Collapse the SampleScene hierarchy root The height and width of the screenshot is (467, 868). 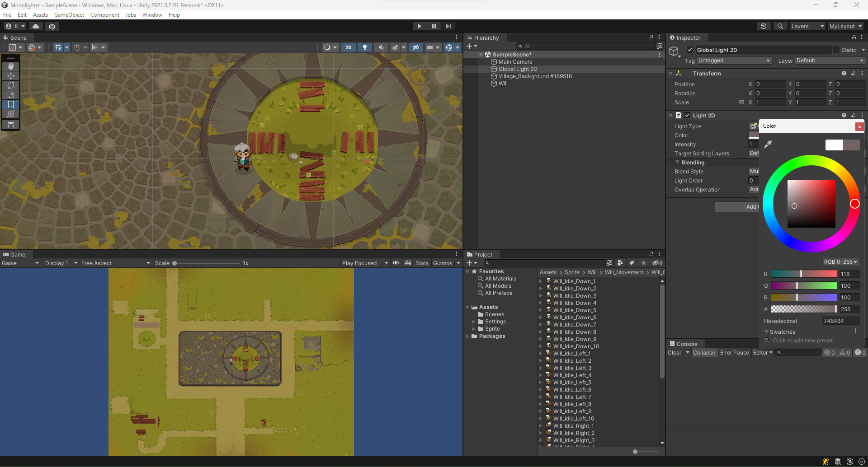[481, 55]
